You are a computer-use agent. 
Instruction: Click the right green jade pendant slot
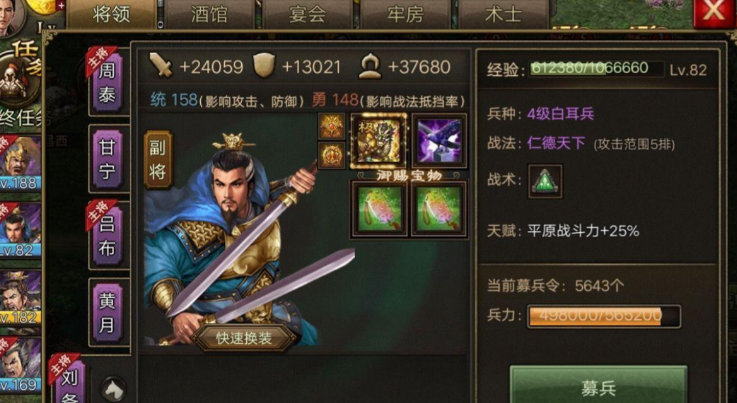[439, 208]
